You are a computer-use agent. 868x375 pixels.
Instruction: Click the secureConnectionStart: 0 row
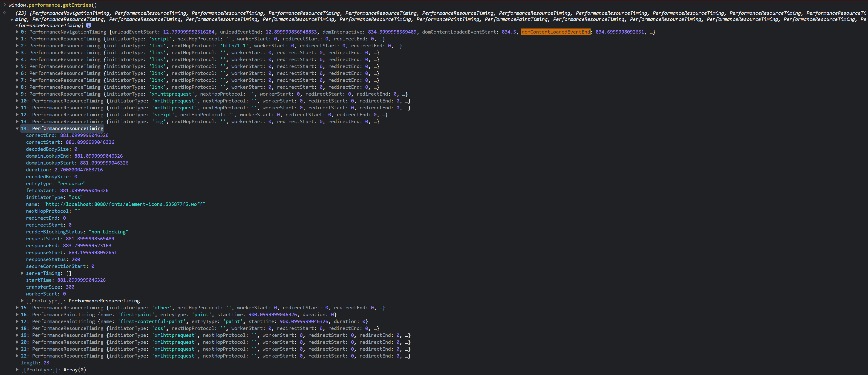click(60, 266)
